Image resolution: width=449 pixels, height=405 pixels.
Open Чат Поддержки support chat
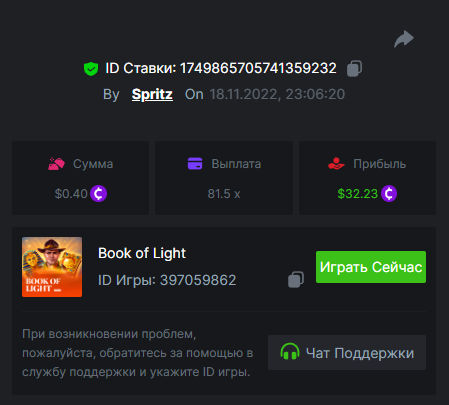[347, 352]
